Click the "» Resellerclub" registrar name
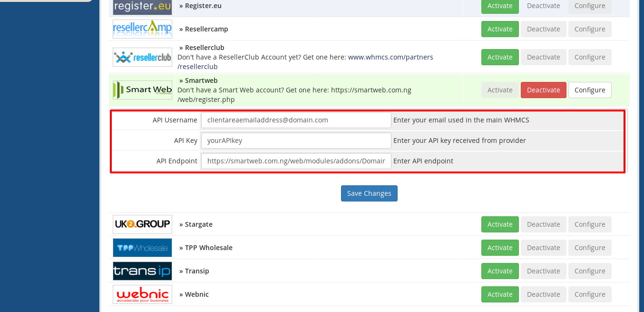The height and width of the screenshot is (312, 644). click(202, 48)
